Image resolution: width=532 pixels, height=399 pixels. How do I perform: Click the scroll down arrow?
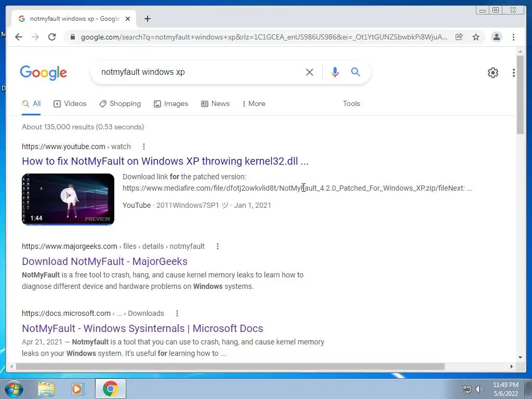[520, 357]
